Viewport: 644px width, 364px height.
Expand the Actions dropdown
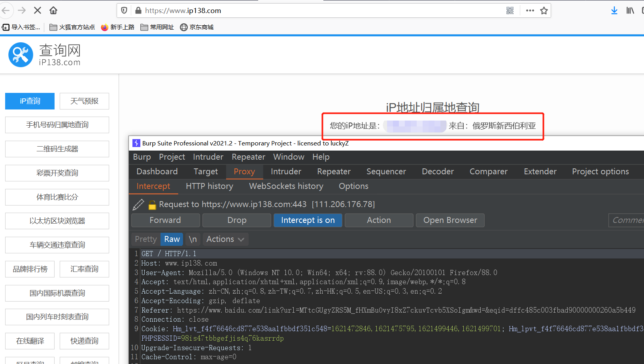pyautogui.click(x=226, y=239)
